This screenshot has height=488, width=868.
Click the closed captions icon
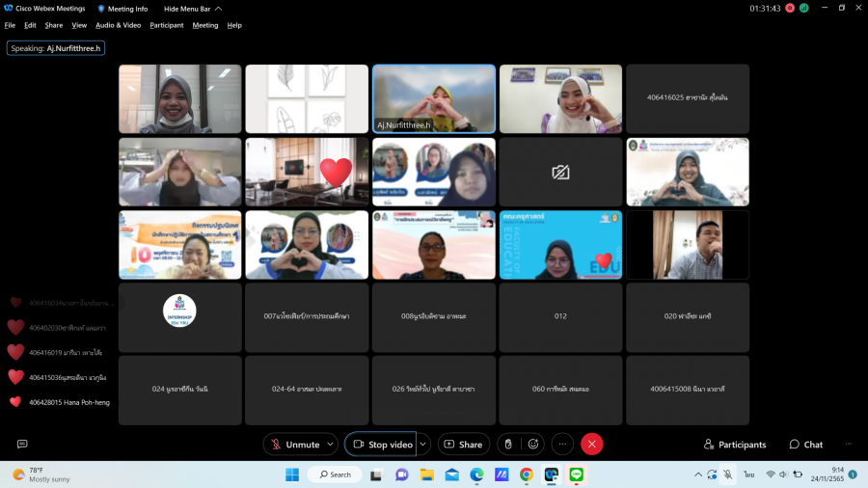[x=22, y=444]
